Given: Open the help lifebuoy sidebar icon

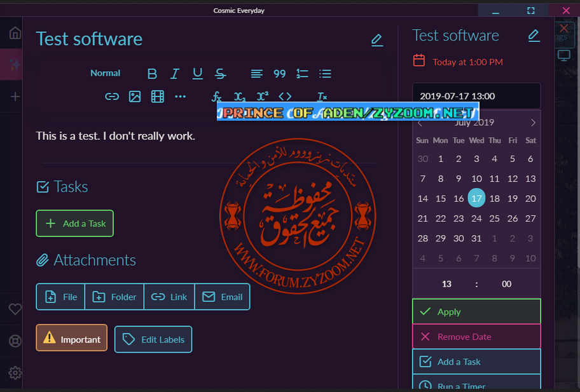Looking at the screenshot, I should coord(15,341).
